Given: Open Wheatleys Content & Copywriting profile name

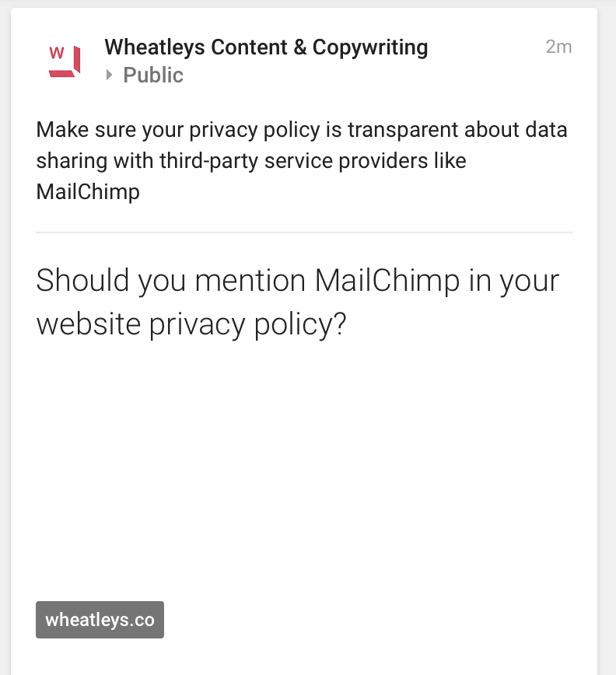Looking at the screenshot, I should click(x=266, y=47).
